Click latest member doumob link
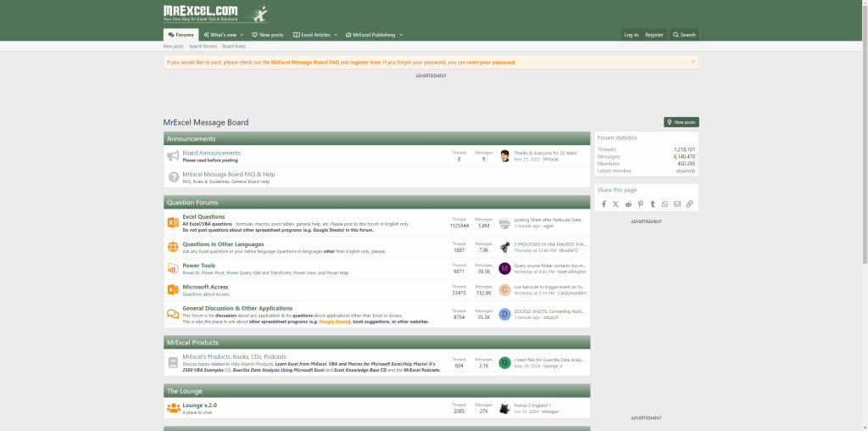 (x=685, y=171)
